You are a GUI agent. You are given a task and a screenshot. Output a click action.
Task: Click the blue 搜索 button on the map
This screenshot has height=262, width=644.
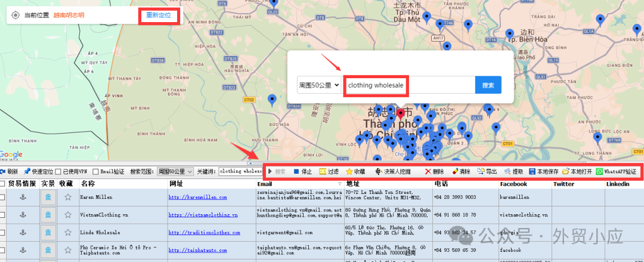click(488, 85)
